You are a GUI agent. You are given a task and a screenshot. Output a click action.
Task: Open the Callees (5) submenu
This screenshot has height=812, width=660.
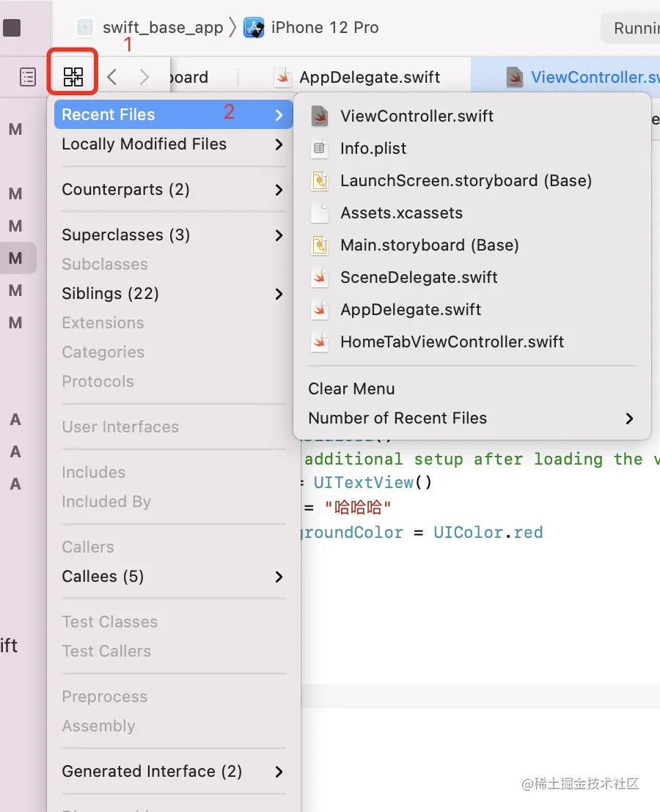pos(174,576)
